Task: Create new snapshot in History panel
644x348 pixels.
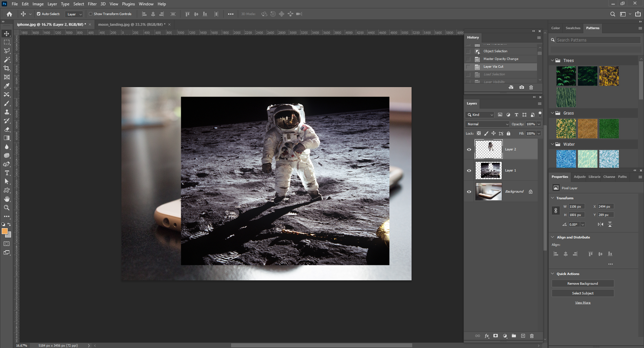Action: (522, 87)
